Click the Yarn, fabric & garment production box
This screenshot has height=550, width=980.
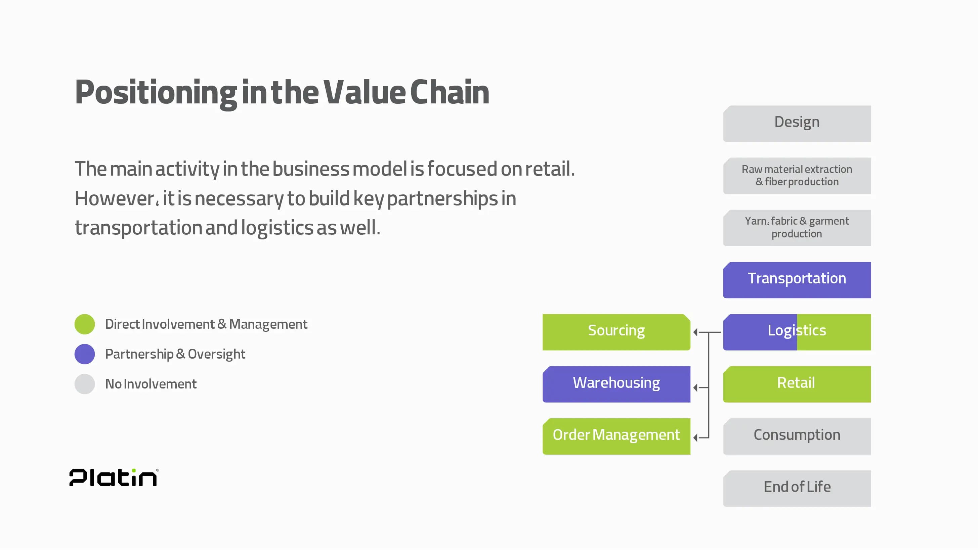pos(797,228)
